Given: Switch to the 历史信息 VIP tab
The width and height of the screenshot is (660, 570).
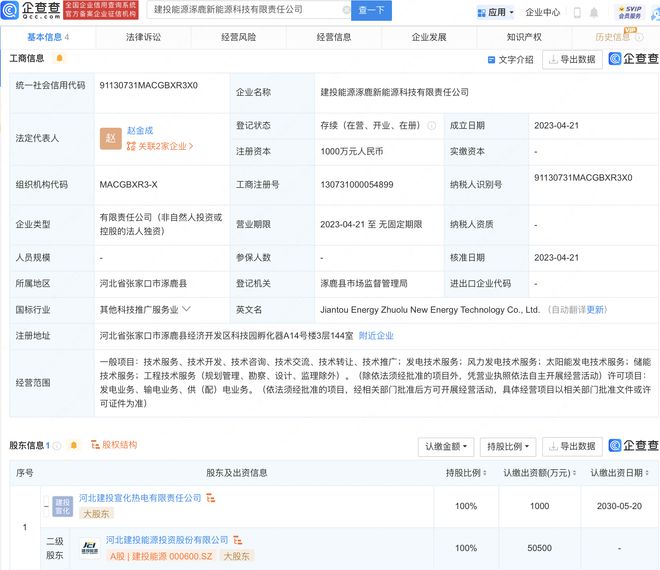Looking at the screenshot, I should (x=612, y=37).
